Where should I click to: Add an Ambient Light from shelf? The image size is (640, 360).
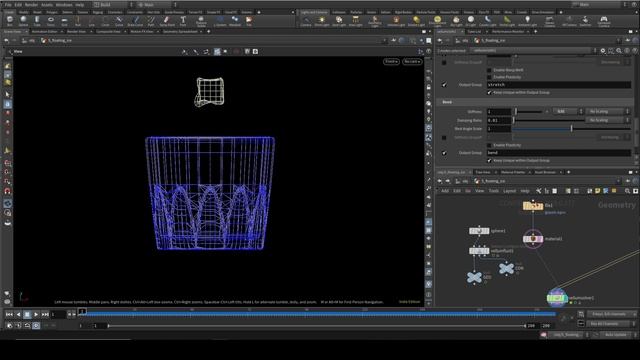[527, 21]
